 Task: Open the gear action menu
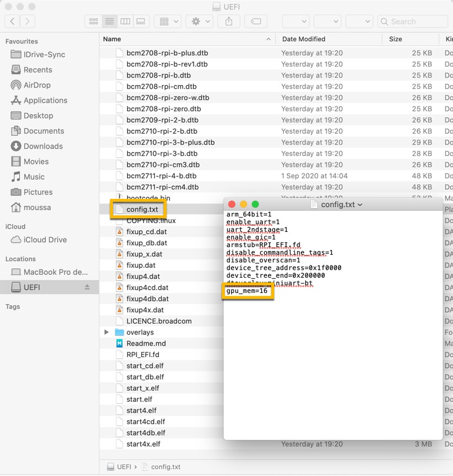point(199,21)
